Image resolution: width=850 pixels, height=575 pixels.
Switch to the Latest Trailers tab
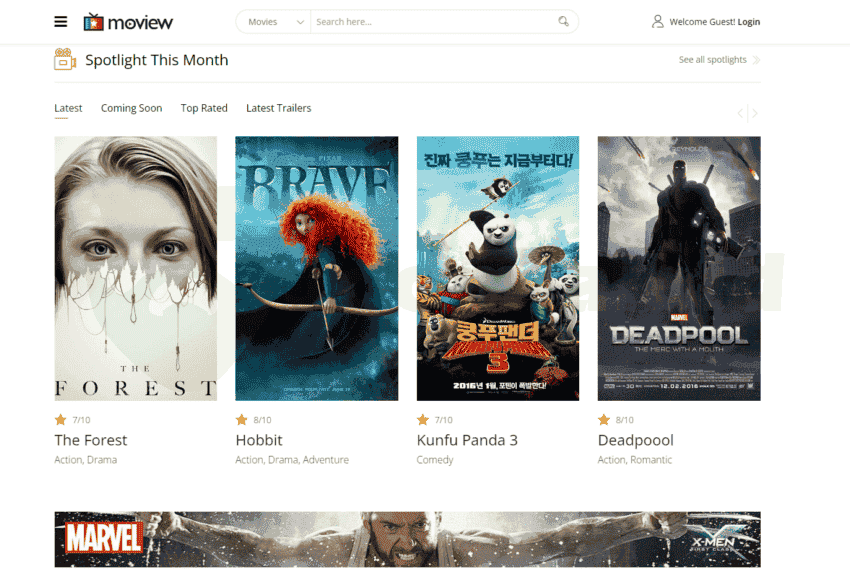[279, 108]
